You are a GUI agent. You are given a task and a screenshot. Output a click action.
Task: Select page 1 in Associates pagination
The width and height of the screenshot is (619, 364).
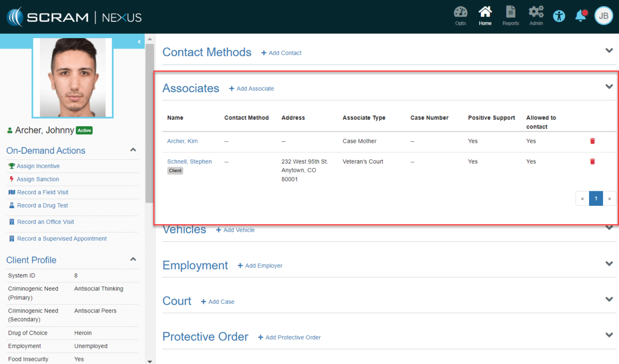click(x=595, y=198)
